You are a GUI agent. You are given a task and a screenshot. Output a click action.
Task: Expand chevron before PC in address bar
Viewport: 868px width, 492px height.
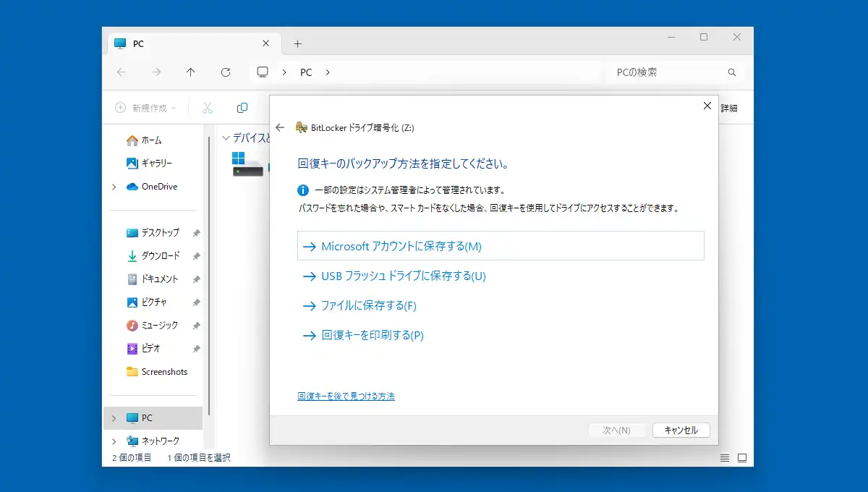284,72
